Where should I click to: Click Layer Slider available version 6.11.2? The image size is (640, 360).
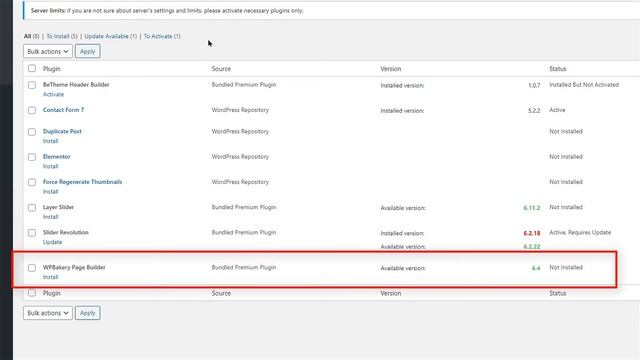click(532, 208)
